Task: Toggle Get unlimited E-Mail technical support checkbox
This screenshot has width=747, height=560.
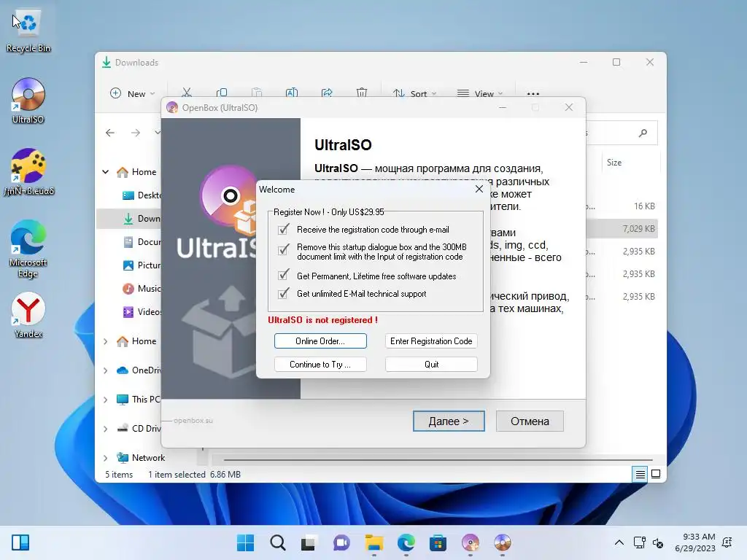Action: [x=284, y=293]
